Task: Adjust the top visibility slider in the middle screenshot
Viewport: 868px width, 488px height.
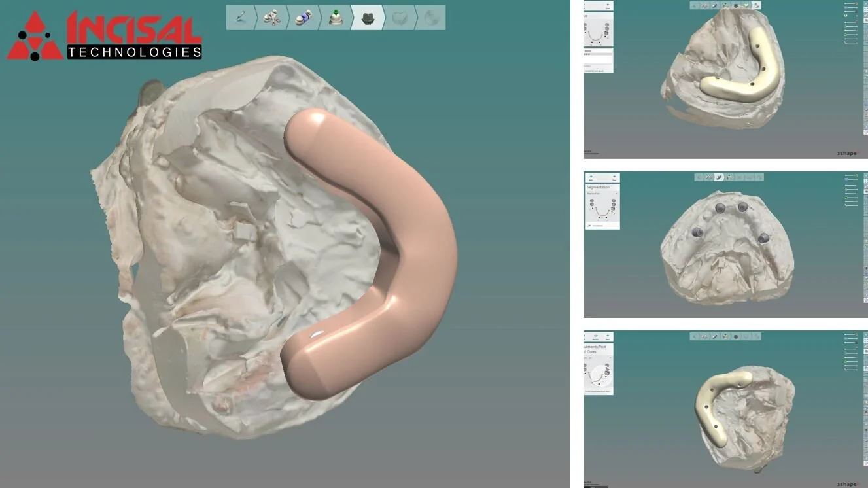Action: 850,176
